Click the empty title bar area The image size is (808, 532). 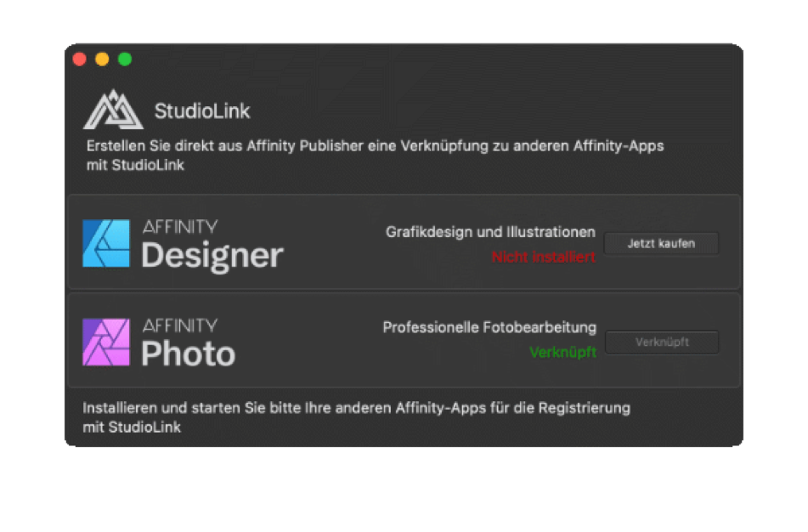(x=425, y=59)
